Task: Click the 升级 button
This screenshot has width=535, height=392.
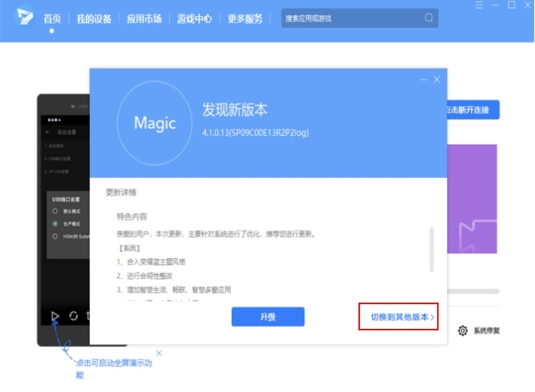Action: tap(268, 316)
